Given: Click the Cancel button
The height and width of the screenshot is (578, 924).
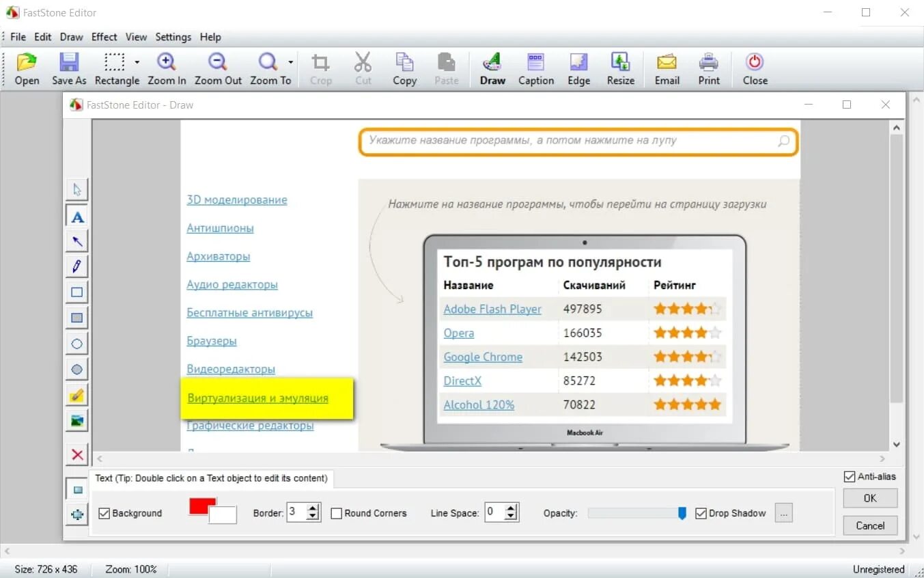Looking at the screenshot, I should (x=870, y=525).
